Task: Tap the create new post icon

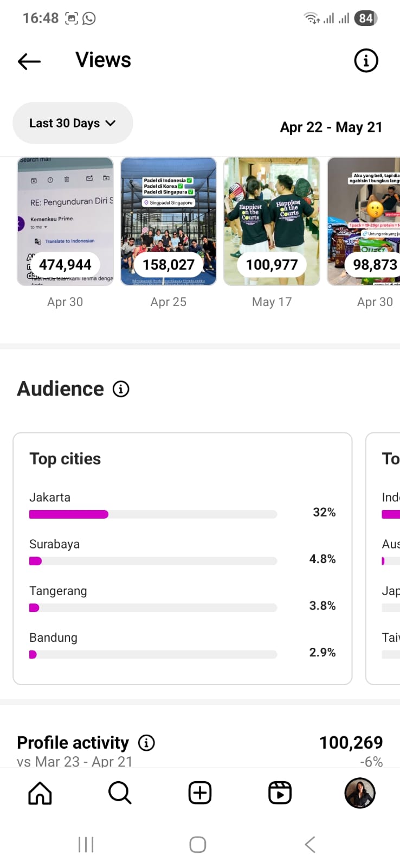Action: 200,793
